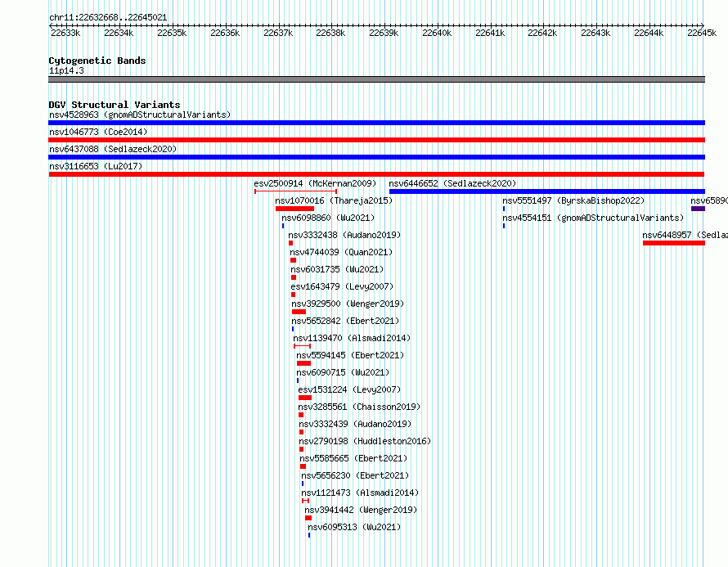This screenshot has width=728, height=567.
Task: Click the nsv6098860 (Wu2021) label
Action: (x=328, y=218)
